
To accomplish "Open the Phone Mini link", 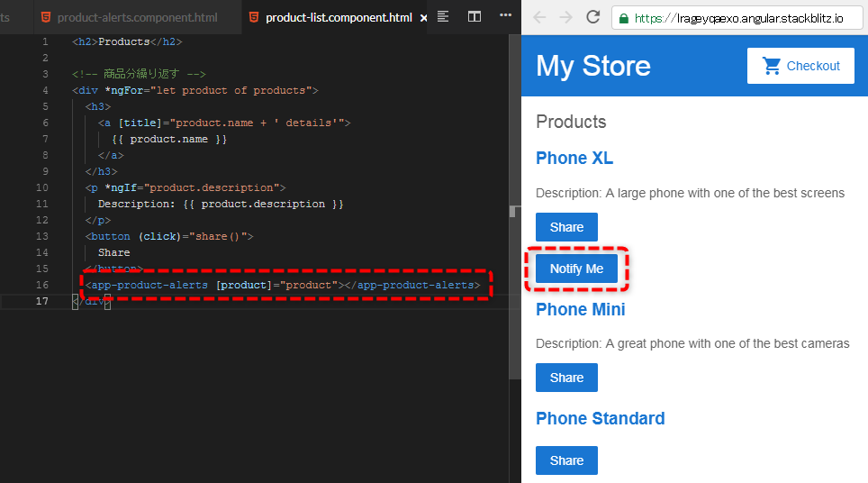I will click(x=580, y=310).
